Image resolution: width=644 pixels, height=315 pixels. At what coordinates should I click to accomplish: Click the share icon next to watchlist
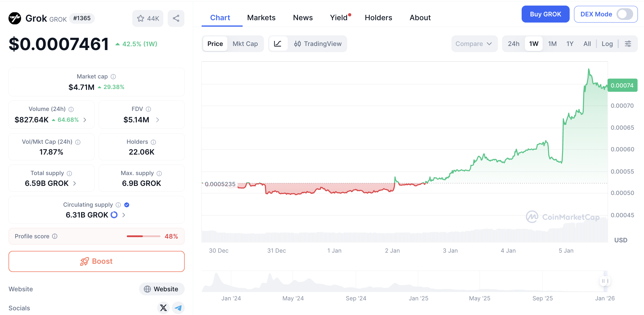[176, 18]
